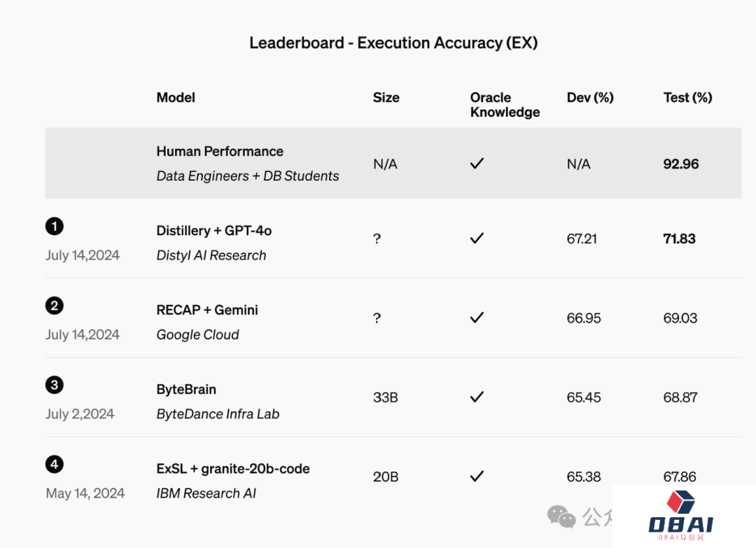Click ByteBrain oracle knowledge checkmark

pyautogui.click(x=477, y=397)
